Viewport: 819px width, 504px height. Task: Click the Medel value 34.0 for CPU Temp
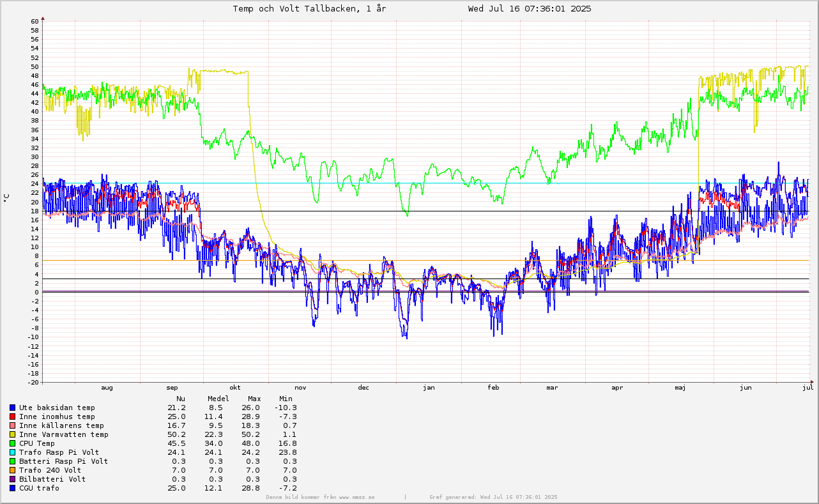click(x=213, y=443)
